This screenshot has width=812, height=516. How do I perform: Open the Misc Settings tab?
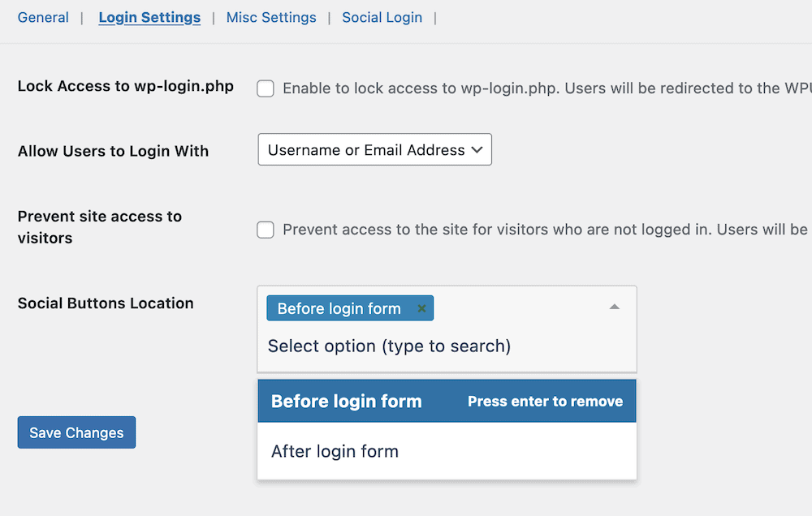[x=271, y=18]
